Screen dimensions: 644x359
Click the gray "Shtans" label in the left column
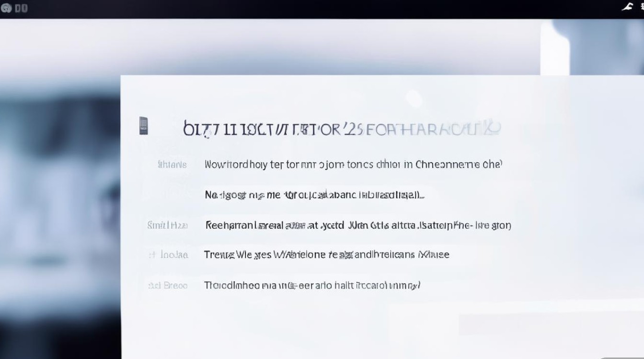(x=172, y=165)
